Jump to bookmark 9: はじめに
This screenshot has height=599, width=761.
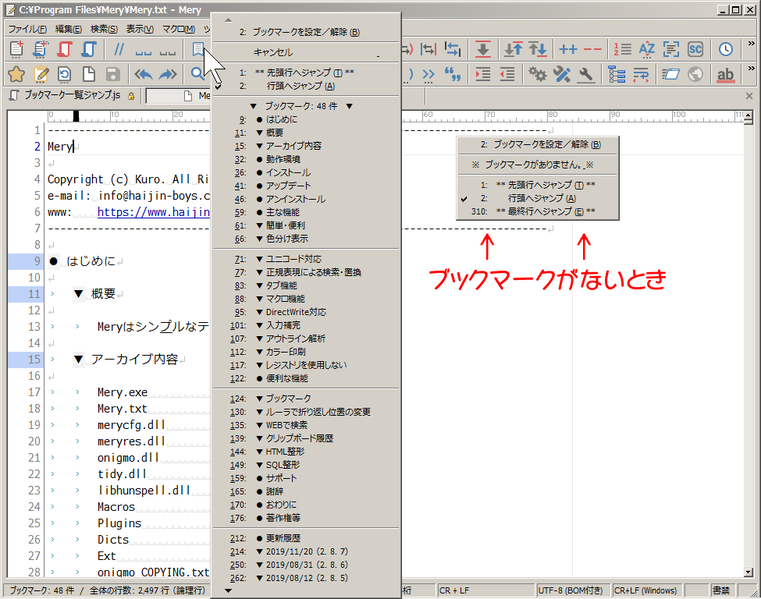(306, 119)
